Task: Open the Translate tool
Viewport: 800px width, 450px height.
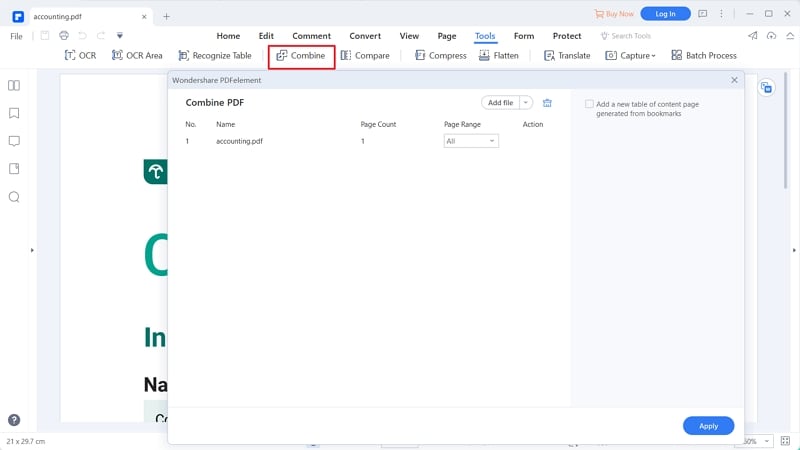Action: pos(567,56)
